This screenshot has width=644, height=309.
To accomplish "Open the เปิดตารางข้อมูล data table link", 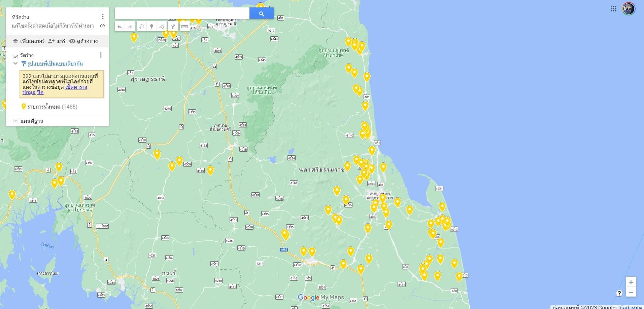I will tap(76, 87).
